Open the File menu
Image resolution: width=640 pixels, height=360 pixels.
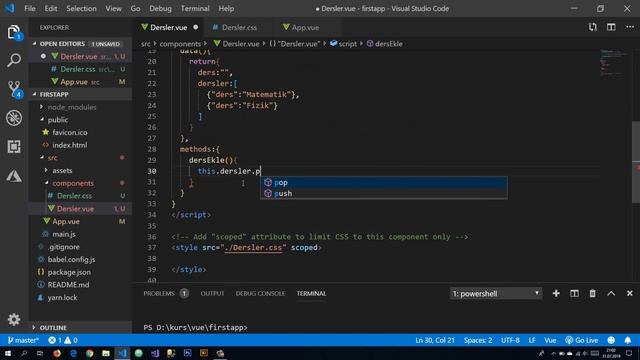pos(30,8)
